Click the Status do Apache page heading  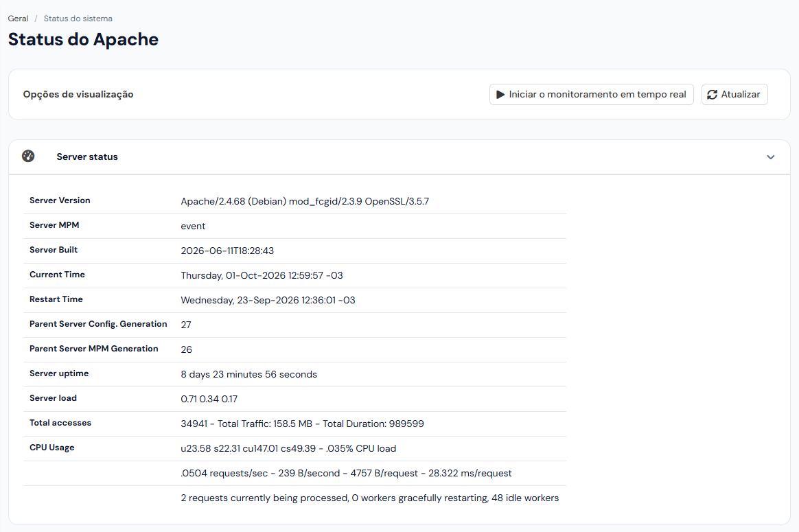[x=83, y=39]
